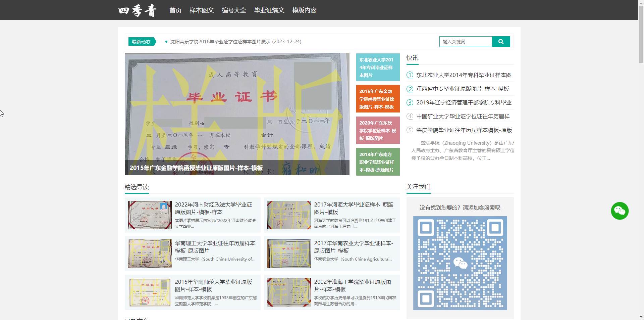Click the 2015年华南师范大学 thumbnail image

coord(150,292)
